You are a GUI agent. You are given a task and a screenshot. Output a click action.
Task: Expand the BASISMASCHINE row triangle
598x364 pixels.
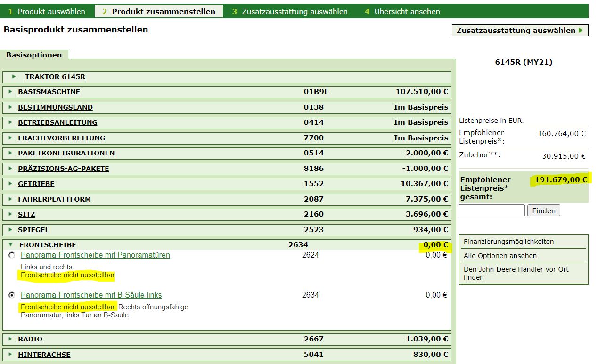(x=10, y=92)
